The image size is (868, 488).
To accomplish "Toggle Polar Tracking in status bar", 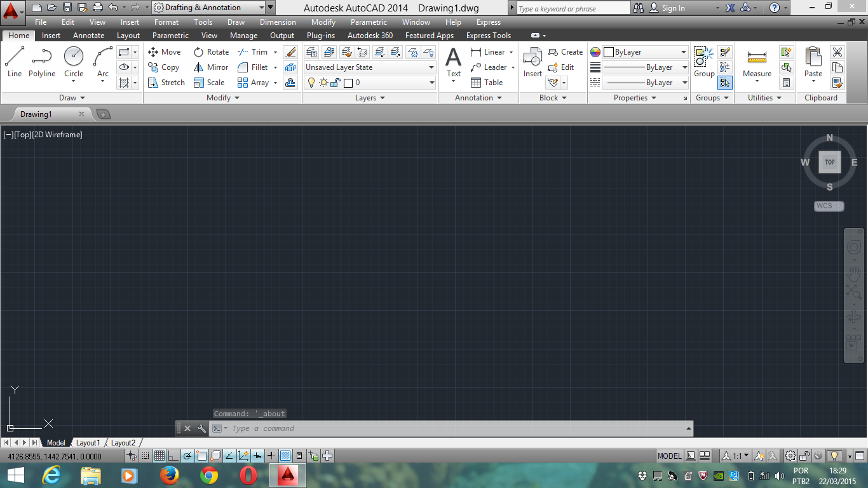I will pos(187,456).
